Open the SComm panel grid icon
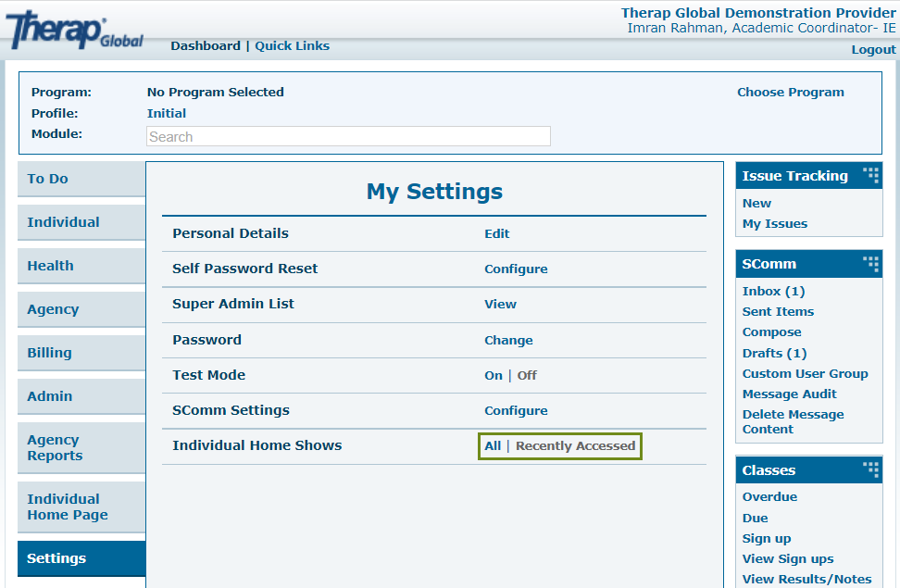 click(x=870, y=263)
